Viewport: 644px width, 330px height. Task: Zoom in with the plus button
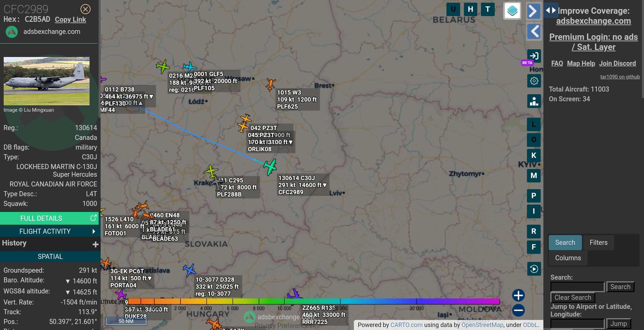pyautogui.click(x=518, y=295)
